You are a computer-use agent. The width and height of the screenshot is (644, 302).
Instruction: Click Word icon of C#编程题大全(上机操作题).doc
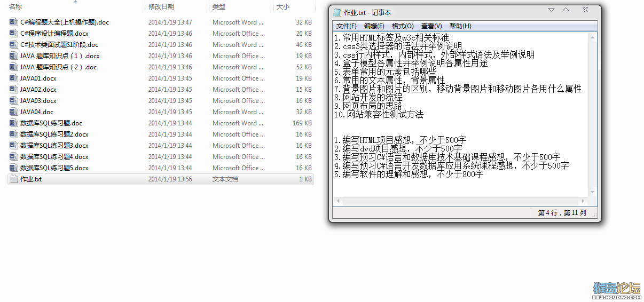14,22
